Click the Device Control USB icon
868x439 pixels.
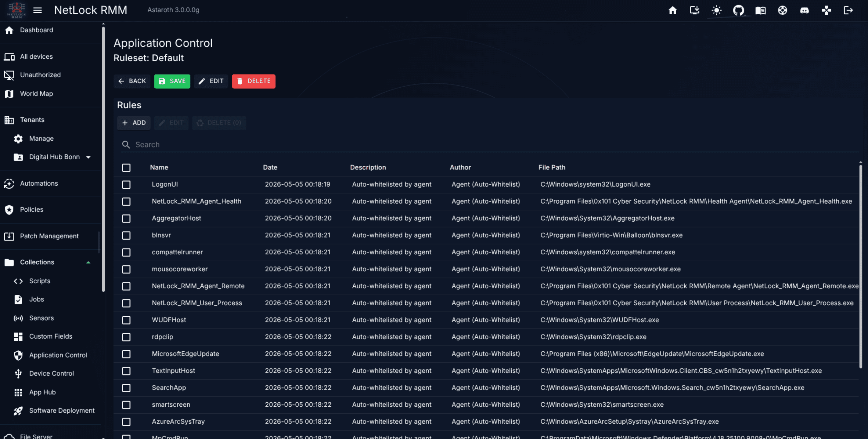(18, 373)
